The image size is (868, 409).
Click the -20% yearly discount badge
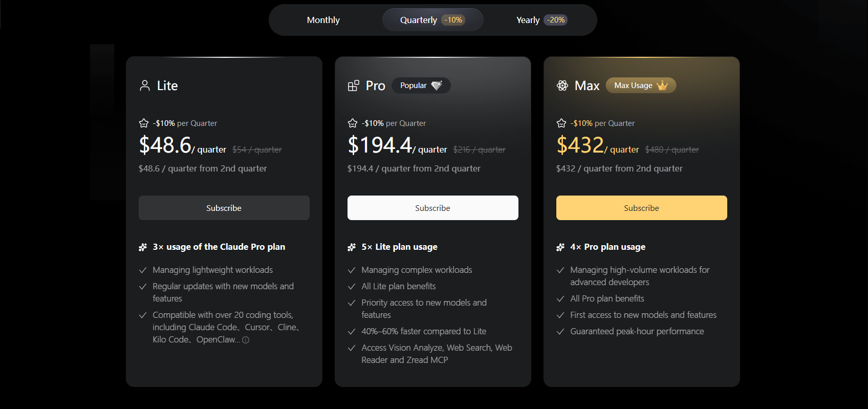pos(556,20)
